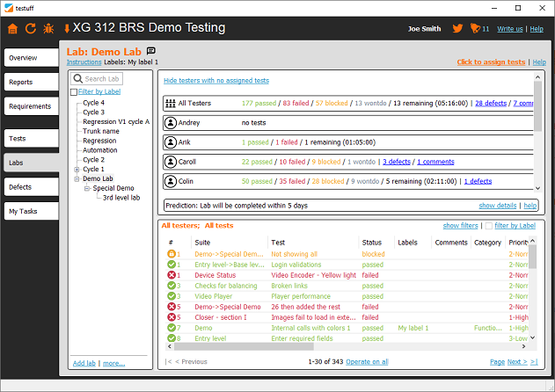
Task: Sort by the Status column header
Action: 372,243
